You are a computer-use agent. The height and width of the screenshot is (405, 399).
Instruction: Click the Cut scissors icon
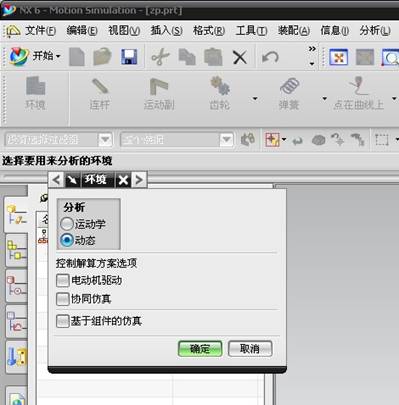(x=160, y=57)
